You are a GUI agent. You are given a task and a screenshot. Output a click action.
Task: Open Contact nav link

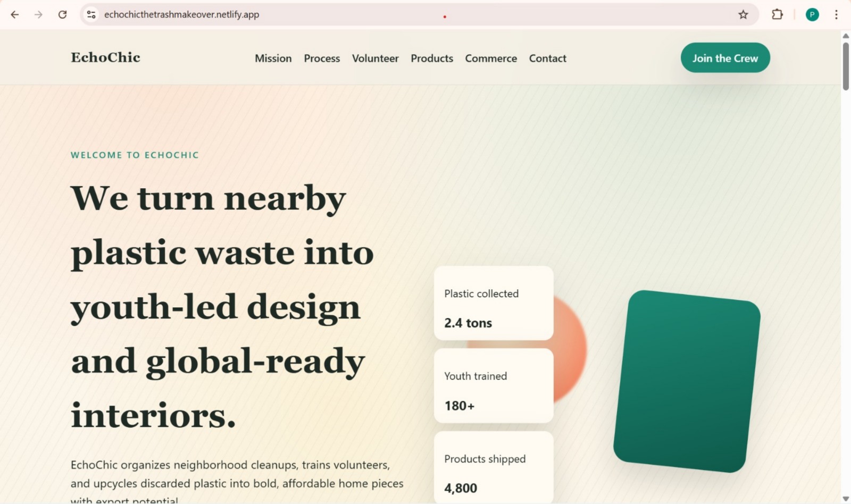coord(547,58)
